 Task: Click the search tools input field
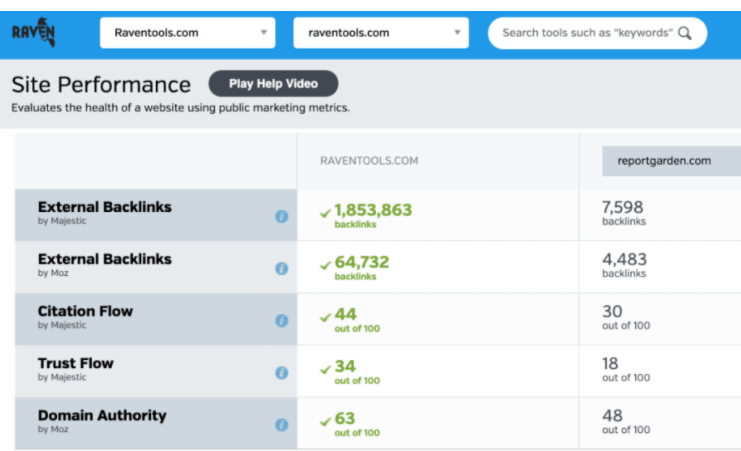coord(585,33)
